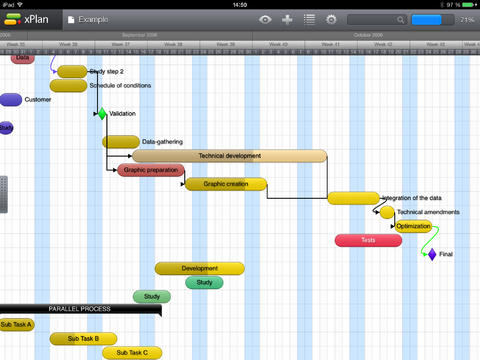Tap the xPlan app logo
Screen dimensions: 480x360
coord(27,19)
